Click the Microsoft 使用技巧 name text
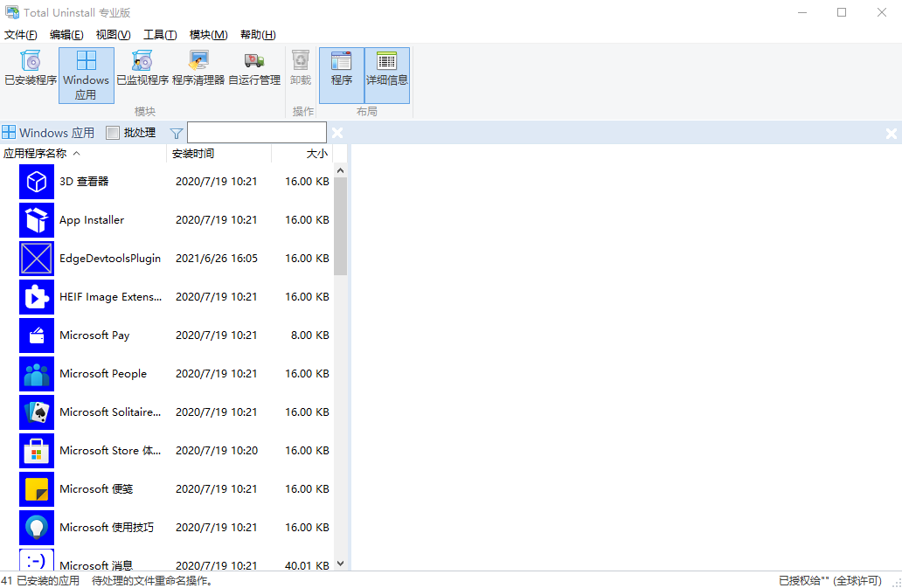Viewport: 902px width, 588px height. (x=107, y=528)
